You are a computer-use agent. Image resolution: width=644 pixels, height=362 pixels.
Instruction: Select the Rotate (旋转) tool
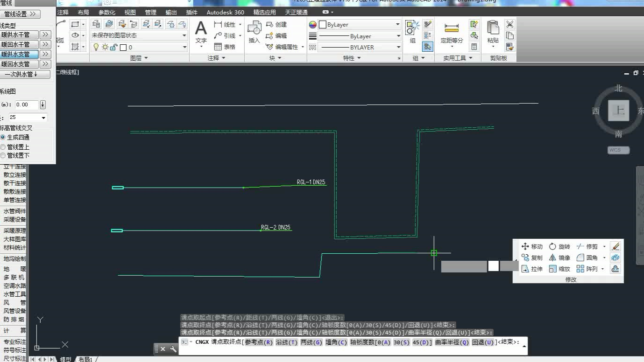click(559, 246)
